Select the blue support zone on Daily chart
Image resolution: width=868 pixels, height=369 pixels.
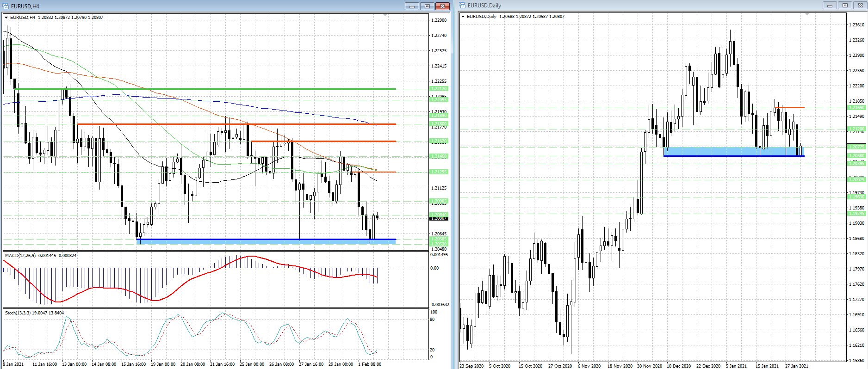(x=731, y=151)
